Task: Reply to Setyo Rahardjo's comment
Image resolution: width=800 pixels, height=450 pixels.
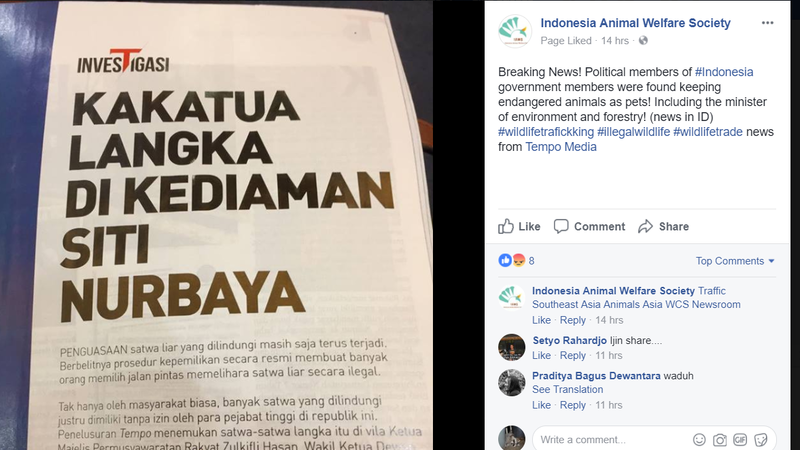Action: (572, 355)
